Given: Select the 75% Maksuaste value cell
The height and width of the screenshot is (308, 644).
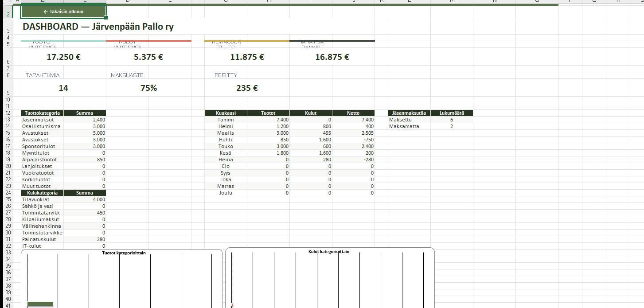Looking at the screenshot, I should click(148, 88).
